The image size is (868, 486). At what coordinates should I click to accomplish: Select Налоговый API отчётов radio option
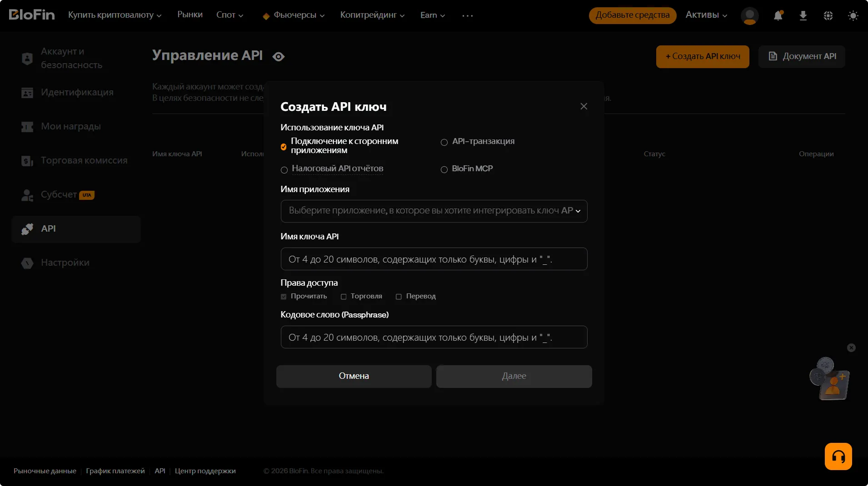click(x=284, y=170)
